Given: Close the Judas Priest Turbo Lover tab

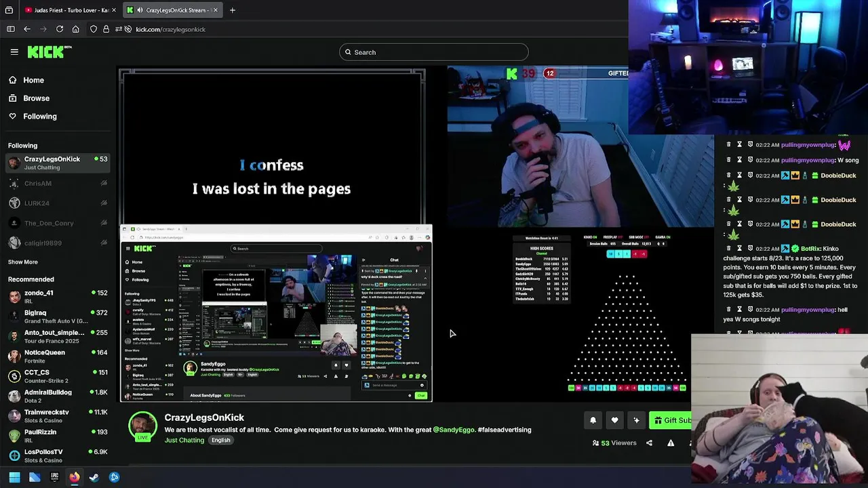Looking at the screenshot, I should (x=114, y=10).
